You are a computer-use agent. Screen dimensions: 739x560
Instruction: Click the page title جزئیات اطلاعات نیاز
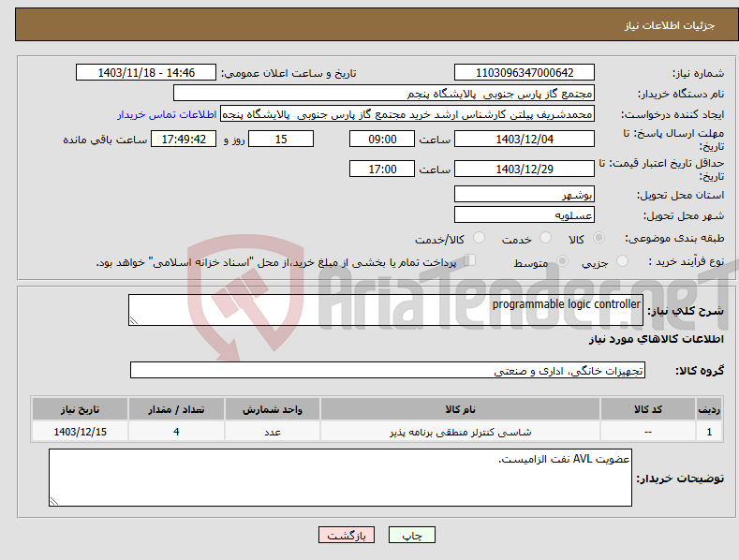(670, 25)
